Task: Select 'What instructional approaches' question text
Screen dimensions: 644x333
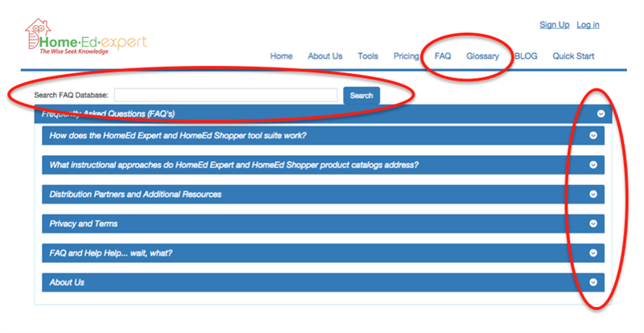Action: pos(234,165)
